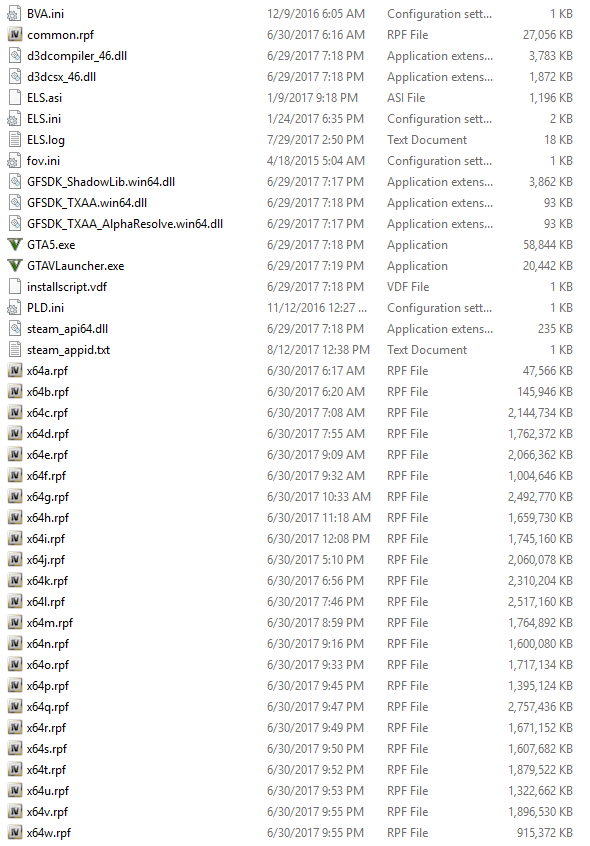Select the installscript.vdf file icon
Image resolution: width=590 pixels, height=846 pixels.
tap(15, 286)
